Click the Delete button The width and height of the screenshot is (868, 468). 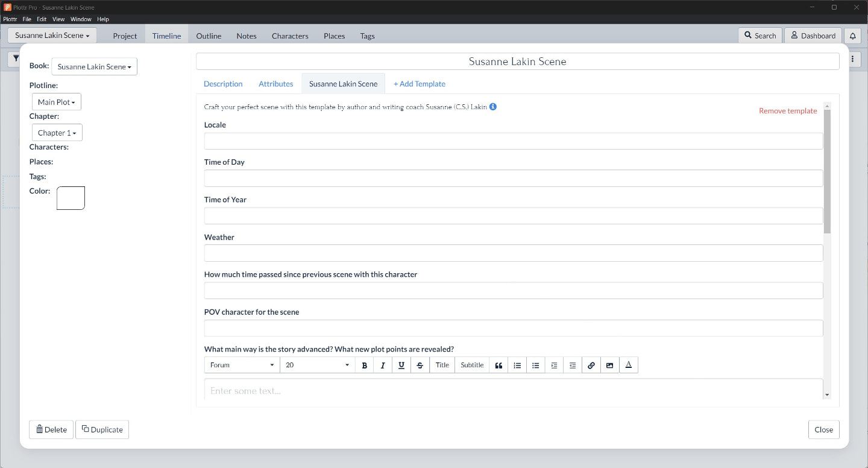pyautogui.click(x=51, y=429)
